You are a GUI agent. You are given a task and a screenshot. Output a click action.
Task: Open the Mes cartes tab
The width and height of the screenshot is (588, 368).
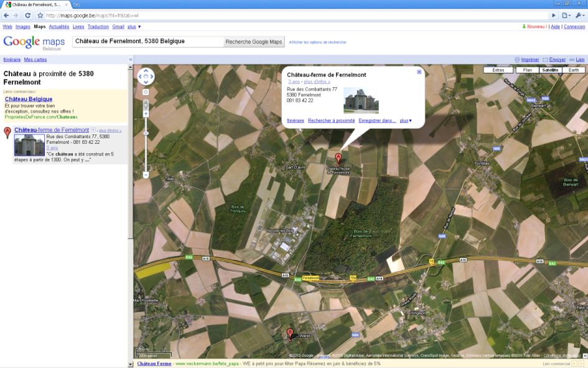[35, 60]
